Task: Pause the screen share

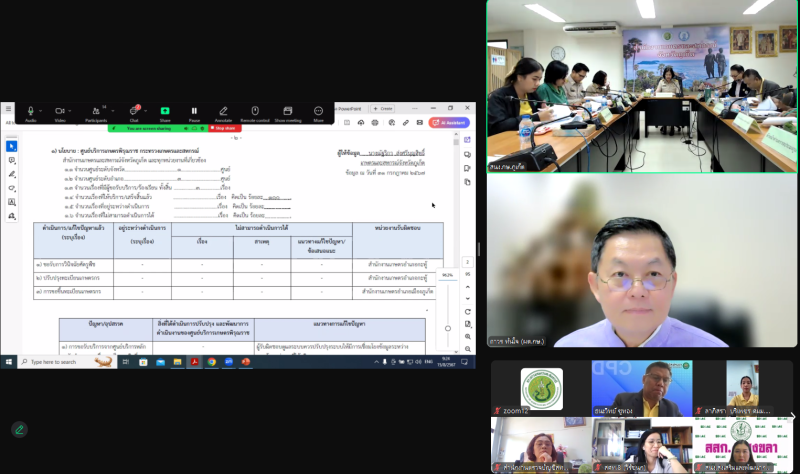Action: (194, 112)
